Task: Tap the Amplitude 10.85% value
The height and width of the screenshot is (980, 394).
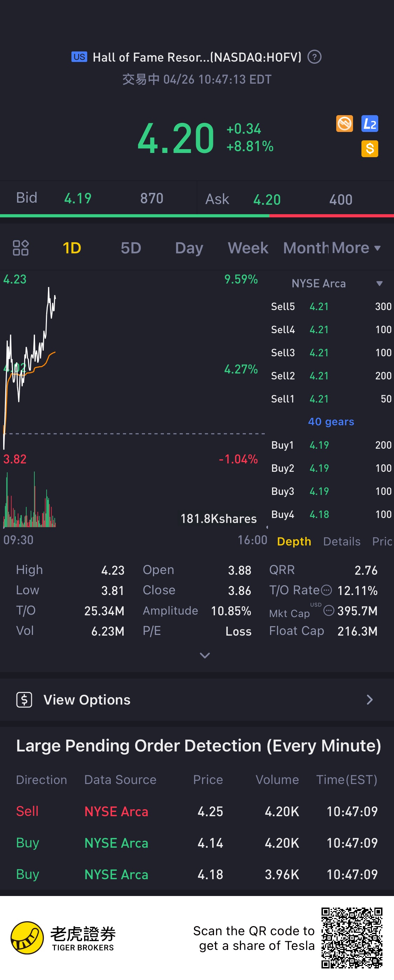Action: click(231, 611)
